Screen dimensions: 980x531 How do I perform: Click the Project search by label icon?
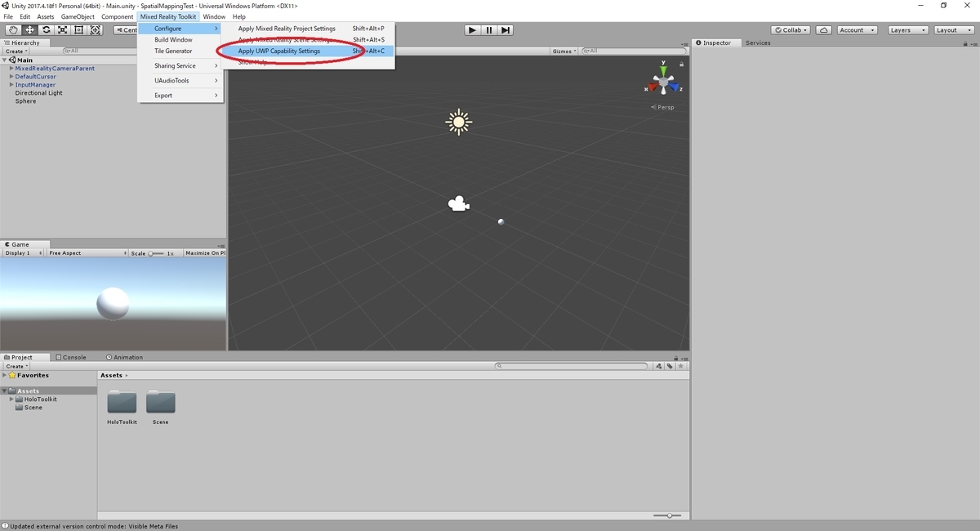click(x=669, y=367)
